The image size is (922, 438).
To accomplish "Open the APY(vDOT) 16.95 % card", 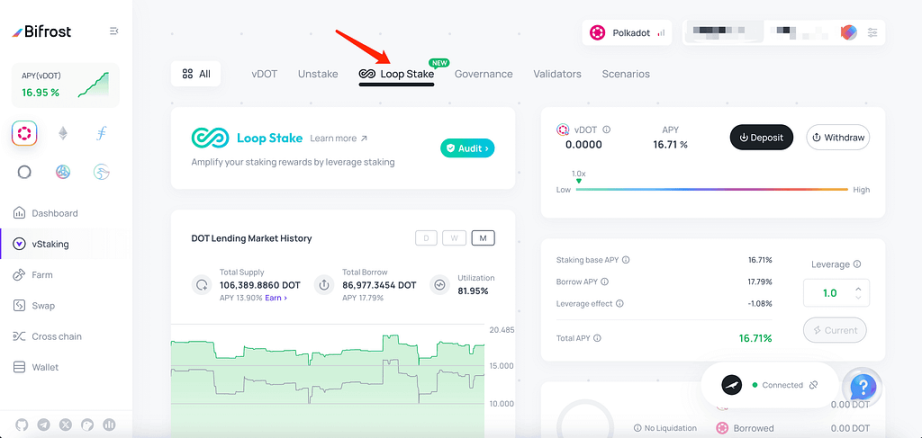I will coord(65,85).
